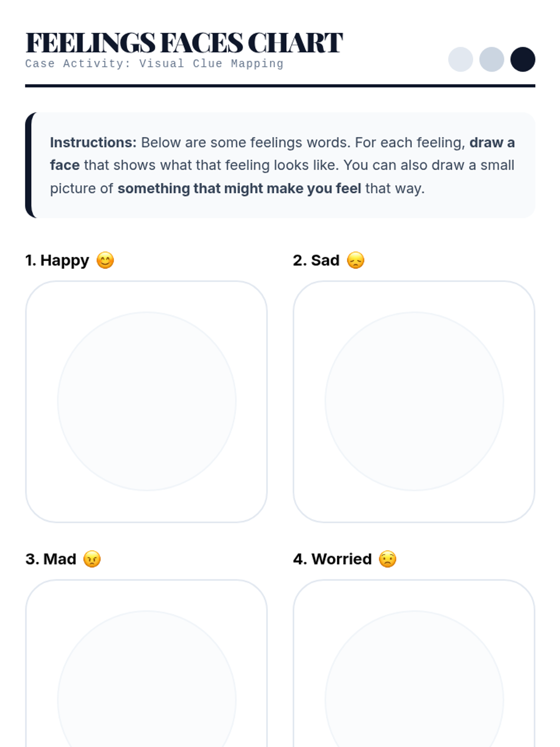Click the Sad face drawing circle
Viewport: 560px width, 747px height.
(414, 401)
